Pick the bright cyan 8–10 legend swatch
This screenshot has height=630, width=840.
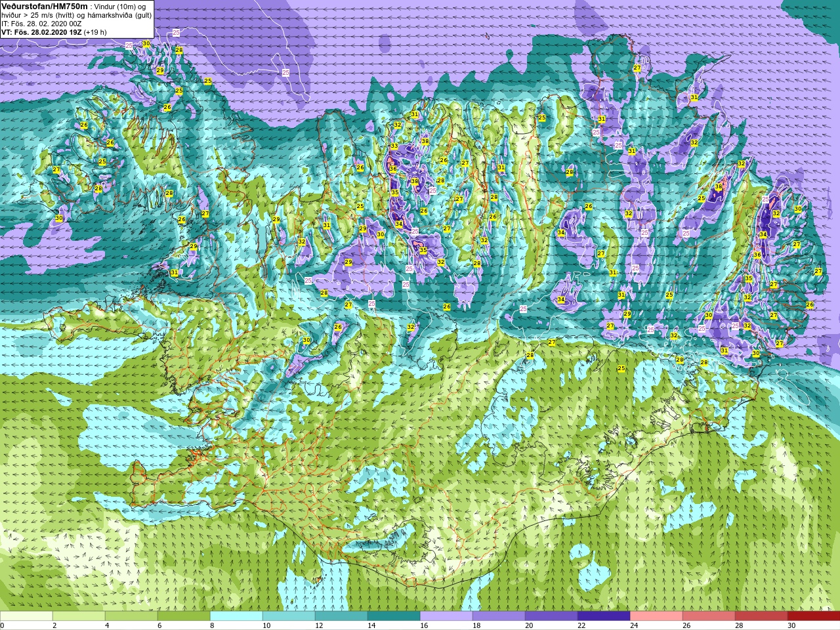pyautogui.click(x=236, y=616)
